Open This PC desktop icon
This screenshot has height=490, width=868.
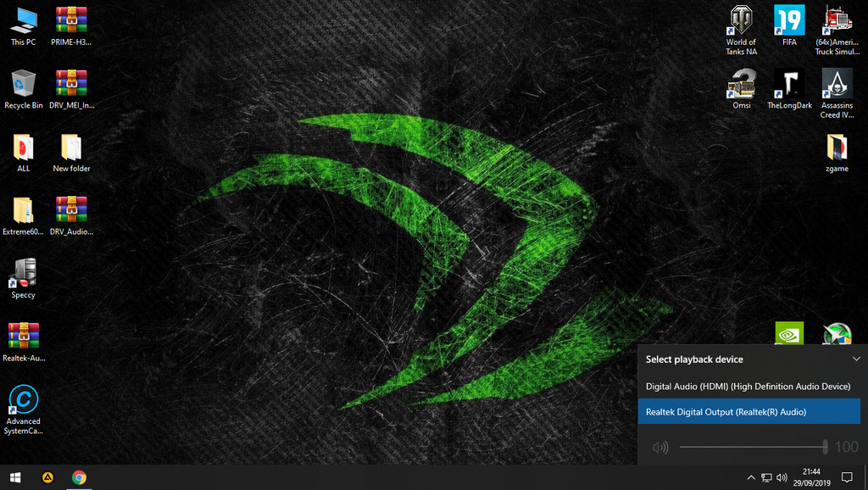pyautogui.click(x=23, y=26)
